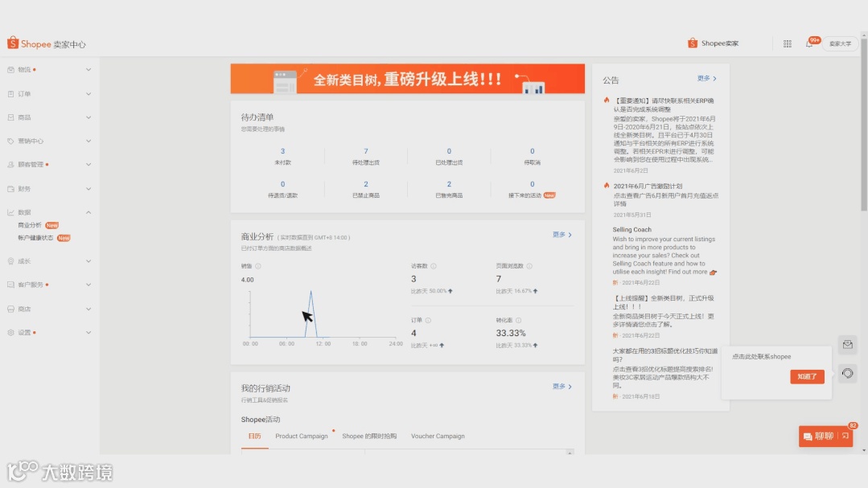
Task: Open the 全新类目树 upgrade banner
Action: (407, 79)
